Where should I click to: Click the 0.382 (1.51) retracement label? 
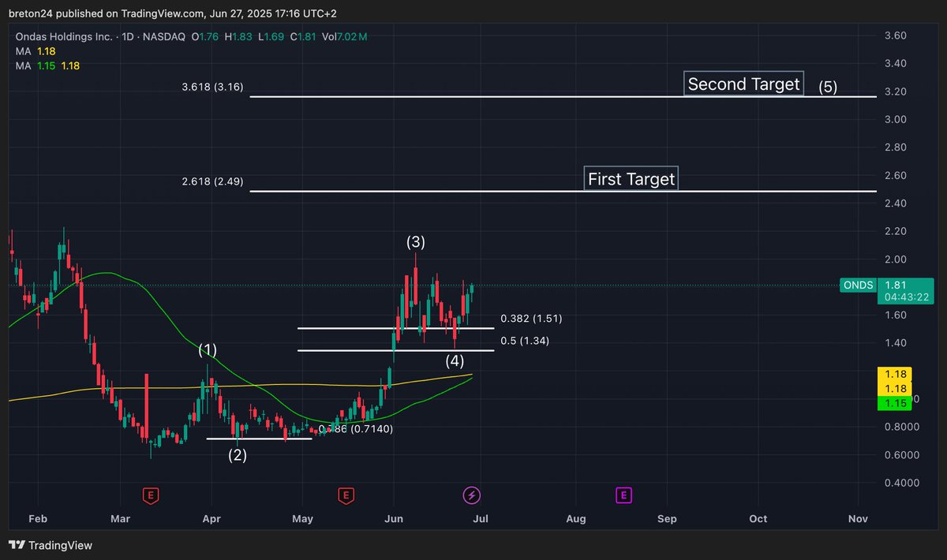tap(530, 319)
